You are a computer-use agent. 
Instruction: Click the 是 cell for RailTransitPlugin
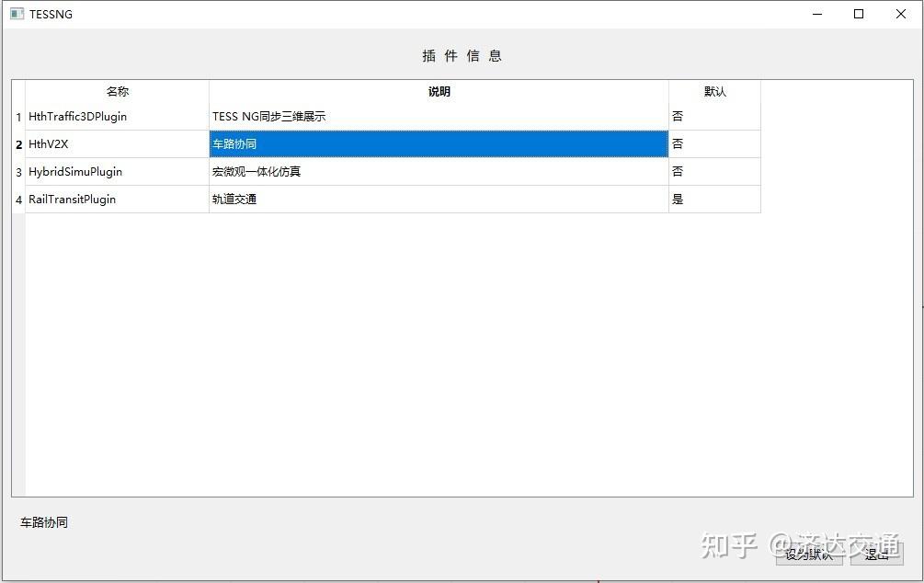pyautogui.click(x=678, y=199)
